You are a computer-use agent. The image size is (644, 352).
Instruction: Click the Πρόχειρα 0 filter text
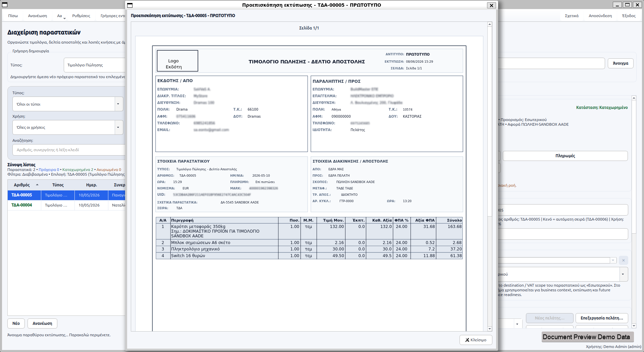[49, 170]
